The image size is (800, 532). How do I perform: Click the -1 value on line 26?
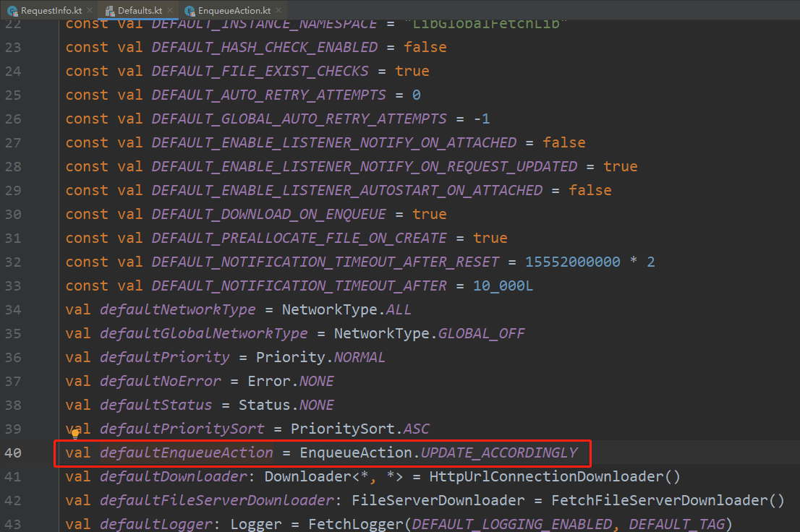click(482, 119)
